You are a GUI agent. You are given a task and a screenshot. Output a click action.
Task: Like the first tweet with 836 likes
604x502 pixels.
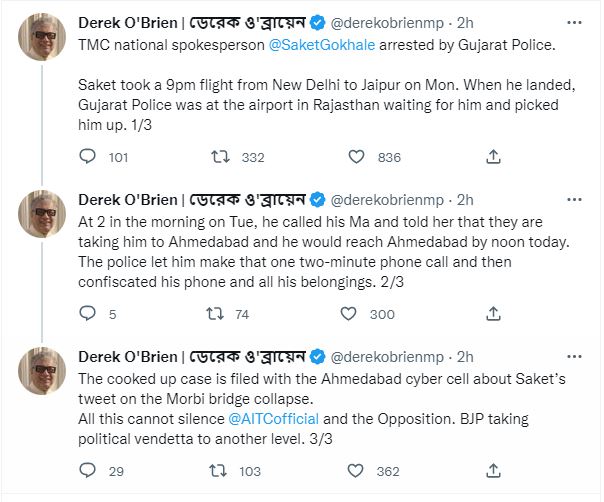click(x=357, y=157)
